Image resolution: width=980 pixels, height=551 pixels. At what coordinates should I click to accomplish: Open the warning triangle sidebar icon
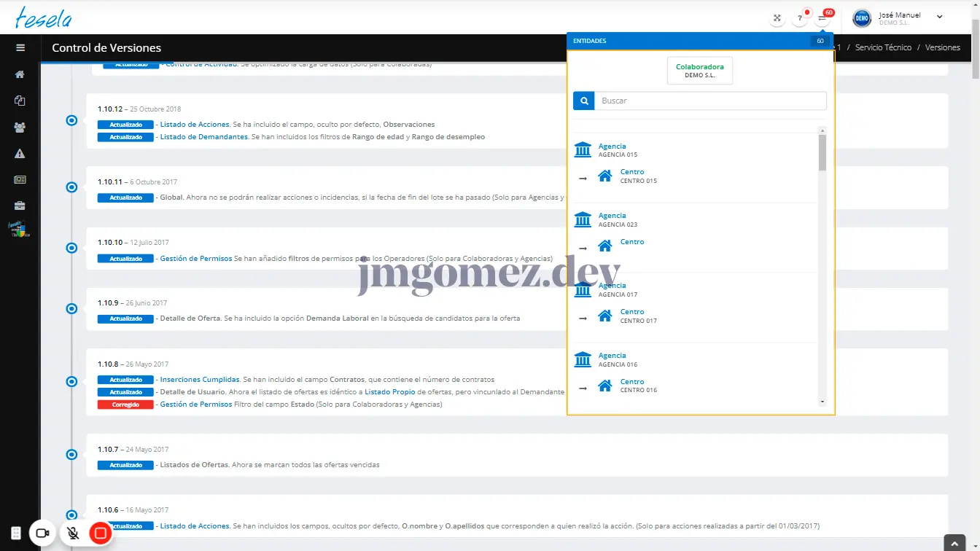coord(20,153)
